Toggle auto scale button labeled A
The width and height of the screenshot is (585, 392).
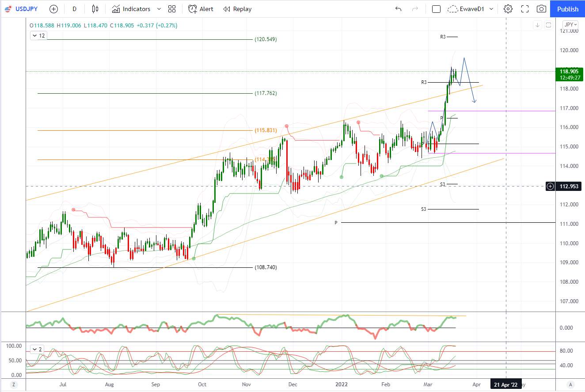click(570, 384)
